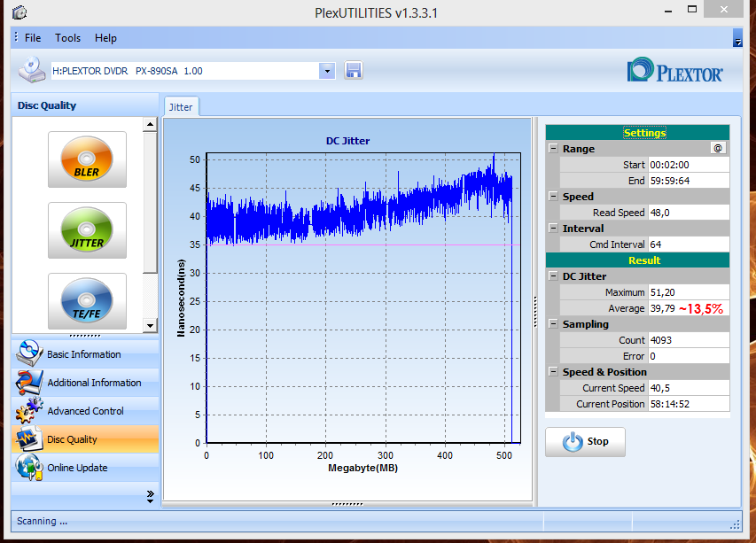Click the Advanced Control gears icon
The image size is (756, 543).
coord(29,410)
